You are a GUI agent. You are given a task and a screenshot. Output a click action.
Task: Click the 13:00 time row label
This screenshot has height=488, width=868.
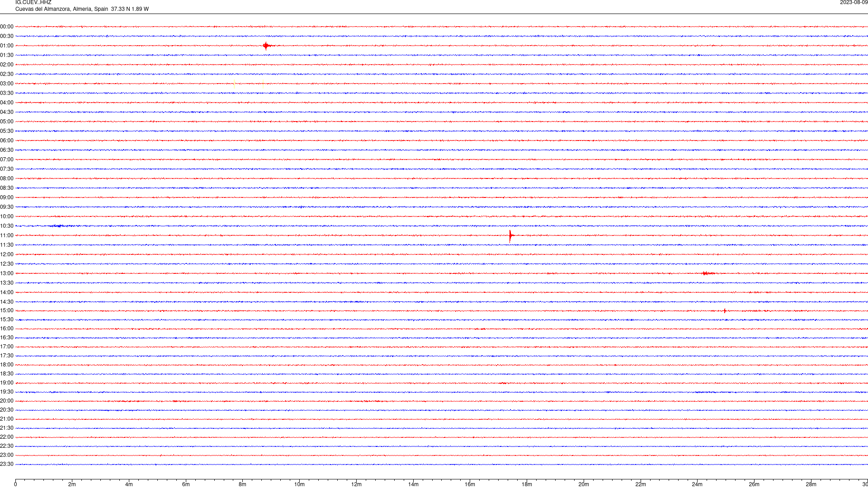pyautogui.click(x=7, y=273)
